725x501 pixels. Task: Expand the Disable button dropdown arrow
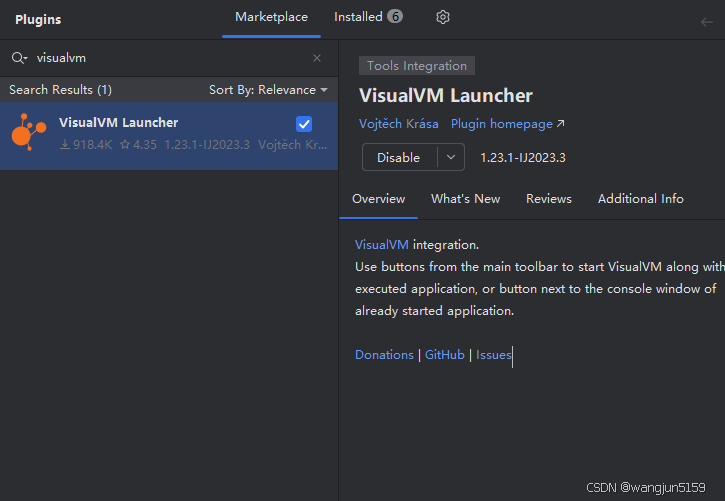[x=451, y=158]
